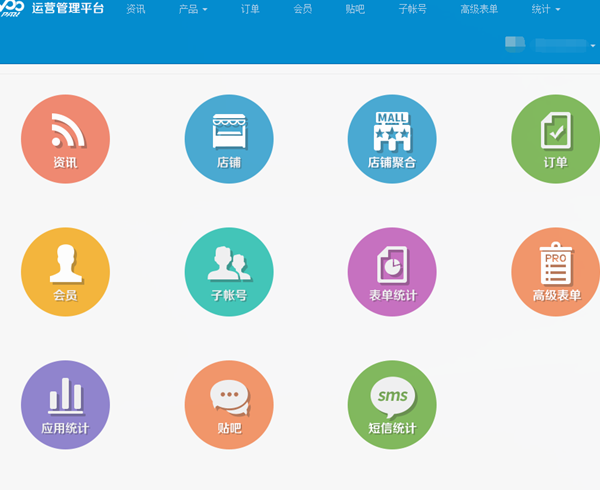Open the 应用统计 bar chart icon
Viewport: 600px width, 490px height.
(65, 405)
